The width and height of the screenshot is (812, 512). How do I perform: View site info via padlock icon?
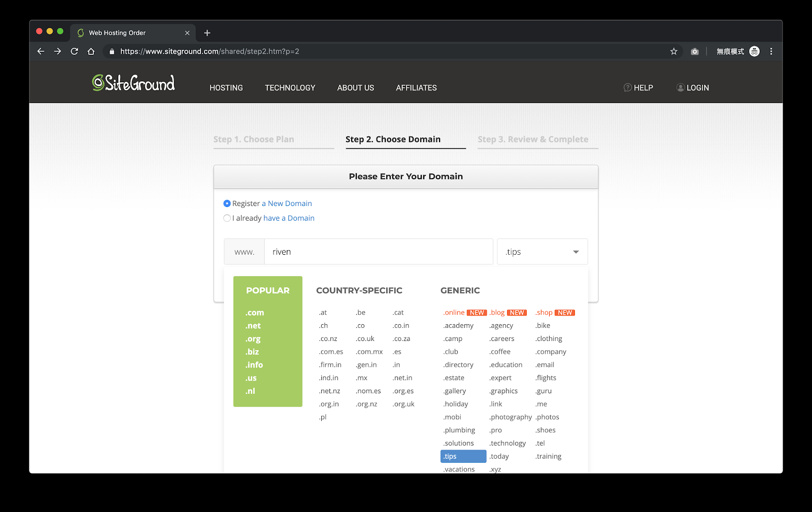tap(112, 51)
